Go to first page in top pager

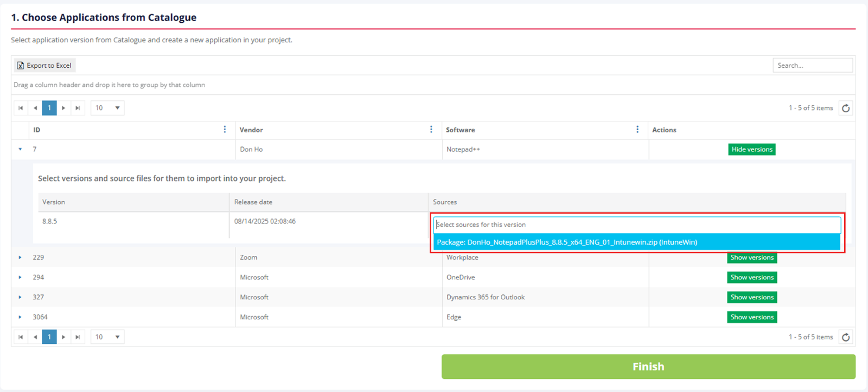21,108
